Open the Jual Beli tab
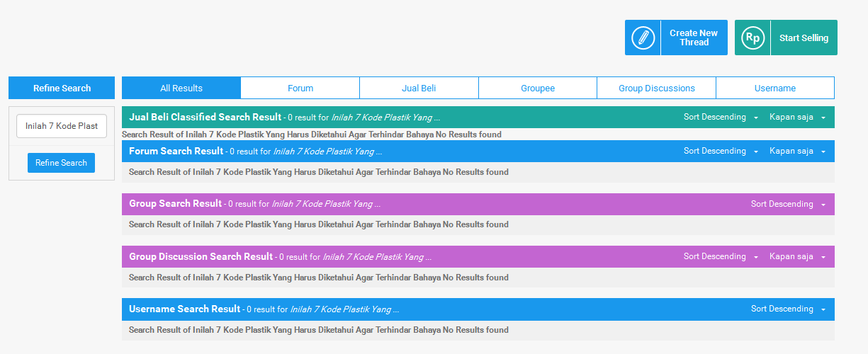 pos(419,88)
